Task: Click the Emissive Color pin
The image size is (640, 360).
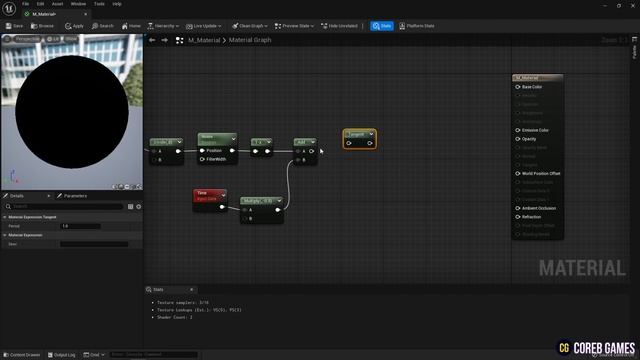Action: click(x=518, y=130)
